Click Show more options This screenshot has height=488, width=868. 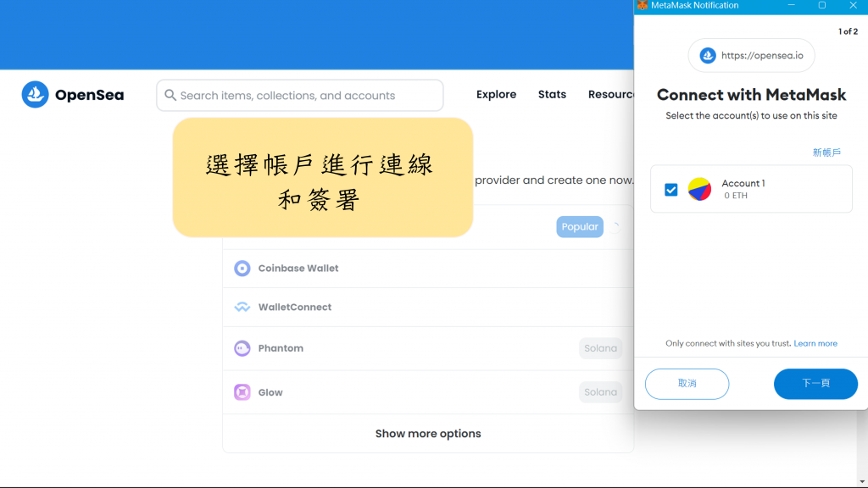[428, 434]
